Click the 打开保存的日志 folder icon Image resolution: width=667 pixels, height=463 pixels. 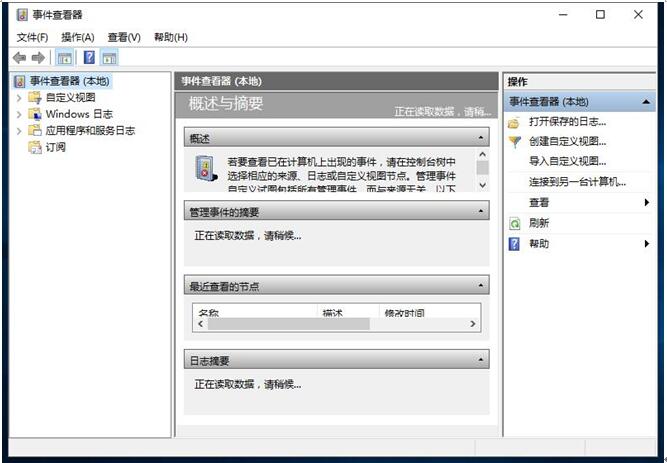(514, 123)
